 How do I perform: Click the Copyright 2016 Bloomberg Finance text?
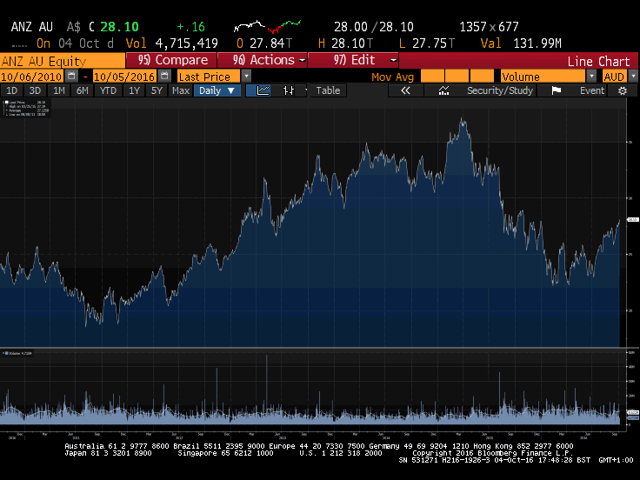[493, 453]
